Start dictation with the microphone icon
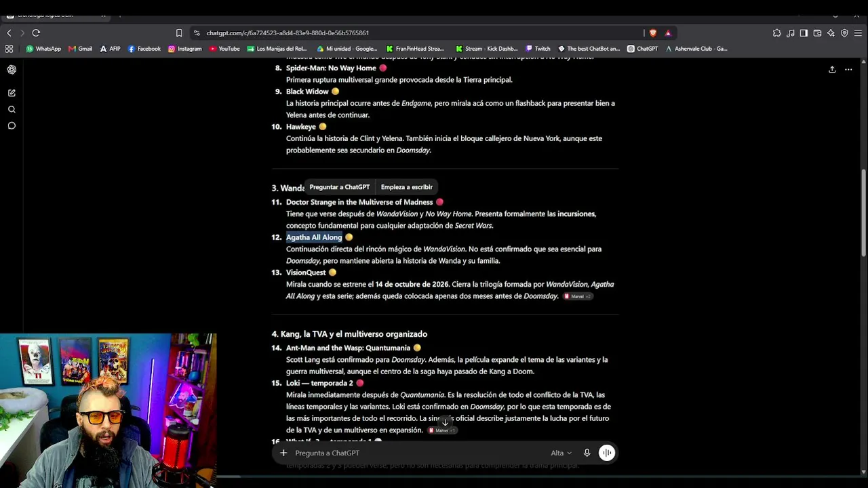This screenshot has width=868, height=488. [587, 453]
